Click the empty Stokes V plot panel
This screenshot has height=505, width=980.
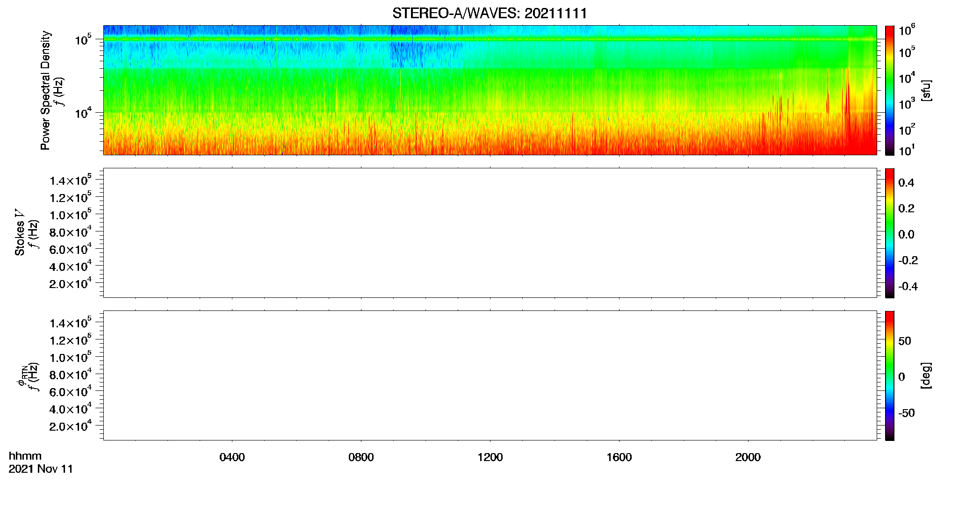[490, 232]
